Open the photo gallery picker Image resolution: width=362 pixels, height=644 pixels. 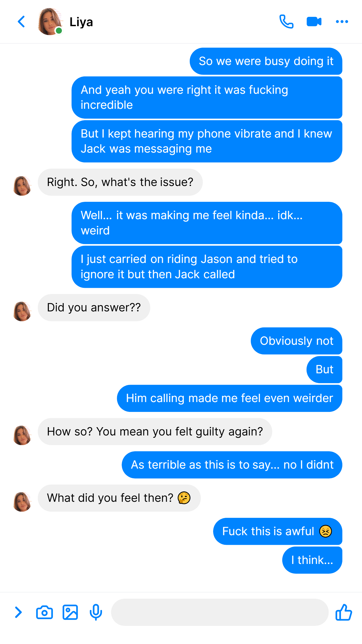point(70,612)
